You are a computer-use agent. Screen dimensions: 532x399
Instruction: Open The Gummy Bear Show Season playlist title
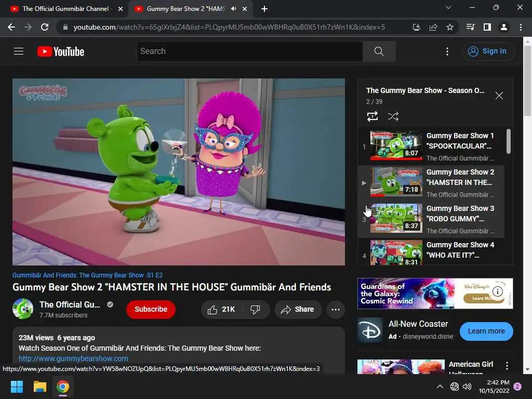[x=425, y=90]
